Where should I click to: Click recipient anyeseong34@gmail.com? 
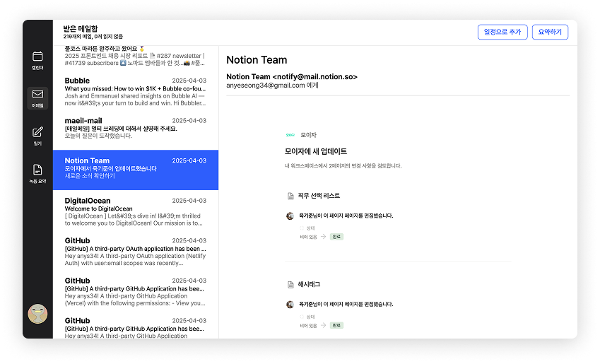[266, 86]
